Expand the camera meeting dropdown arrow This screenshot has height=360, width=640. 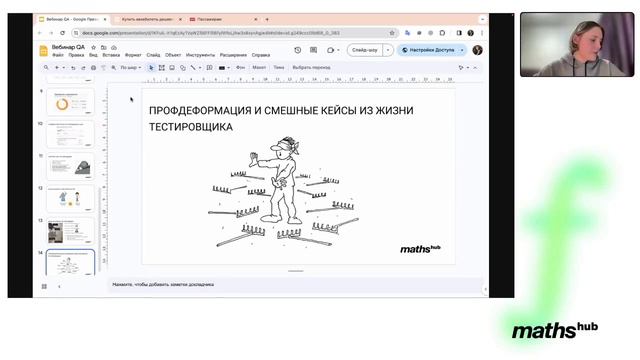click(338, 50)
